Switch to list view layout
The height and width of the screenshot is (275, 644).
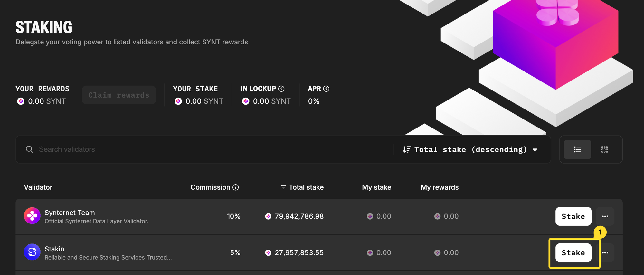click(578, 149)
